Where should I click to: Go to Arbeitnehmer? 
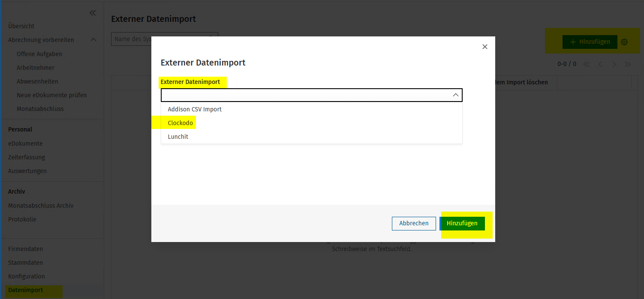[36, 68]
